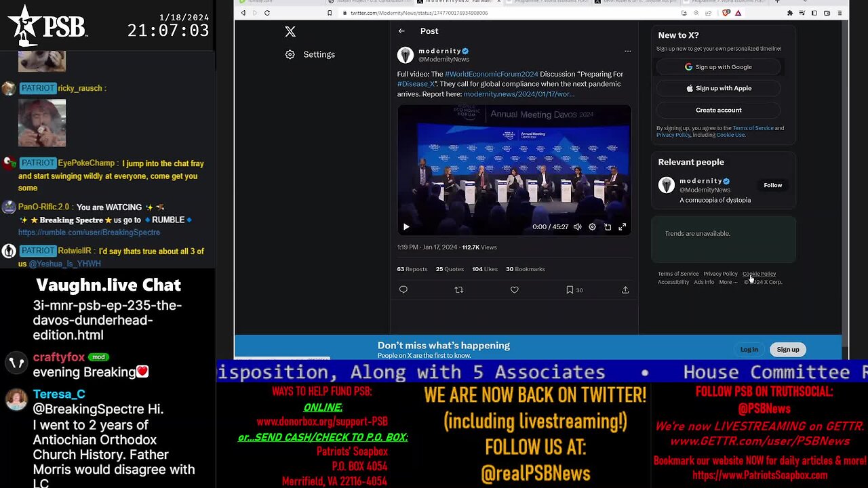This screenshot has width=868, height=488.
Task: Click the @Yeshua_Is_YHWH mention in chat
Action: point(65,264)
